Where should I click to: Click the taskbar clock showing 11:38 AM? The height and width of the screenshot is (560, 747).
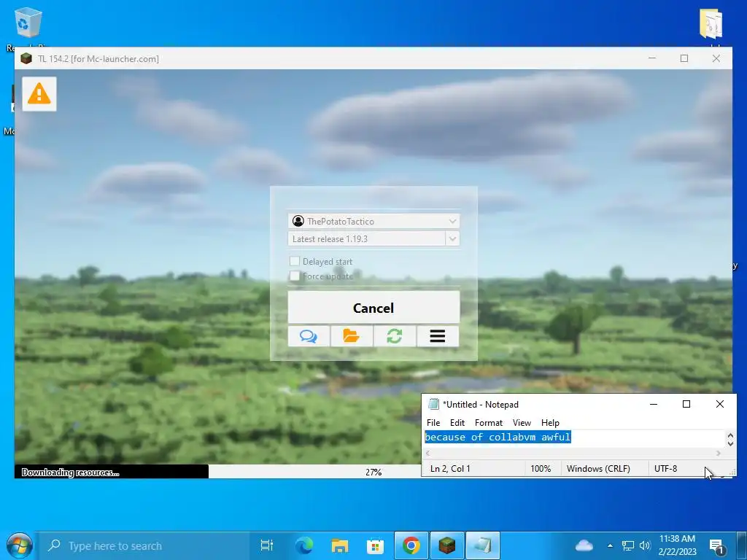(677, 545)
